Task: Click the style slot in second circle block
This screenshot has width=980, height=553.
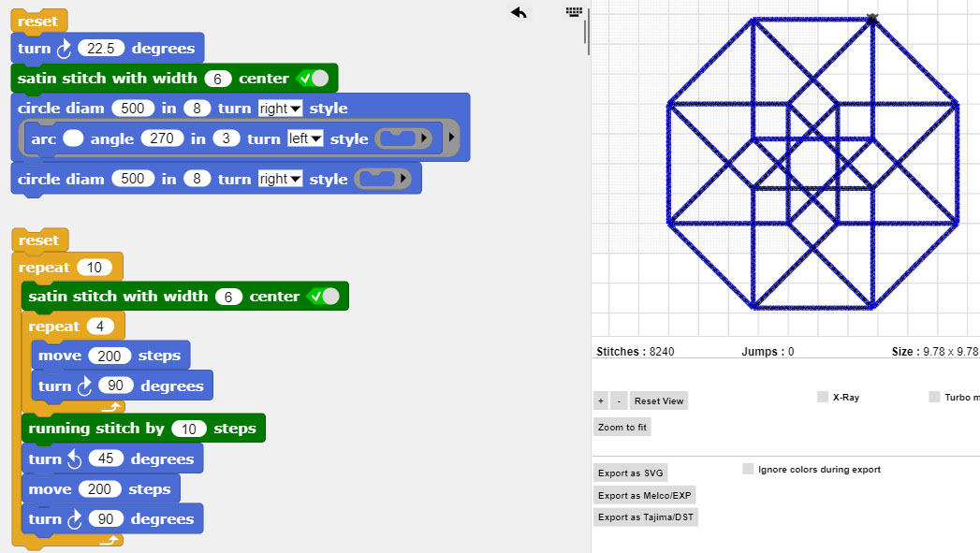Action: [377, 179]
